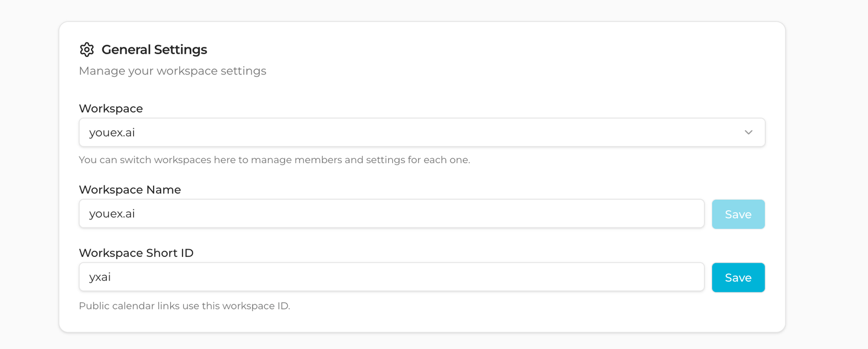This screenshot has width=868, height=349.
Task: Expand the workspace switcher showing youex.ai
Action: point(422,132)
